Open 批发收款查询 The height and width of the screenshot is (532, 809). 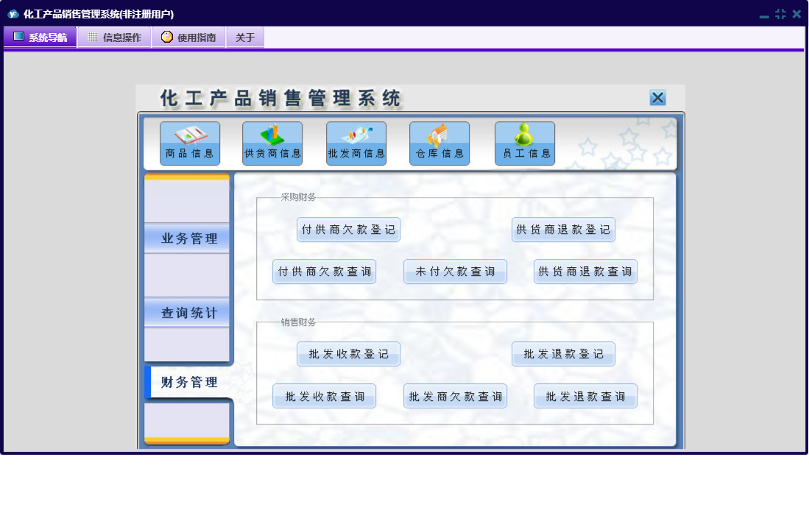(x=324, y=397)
